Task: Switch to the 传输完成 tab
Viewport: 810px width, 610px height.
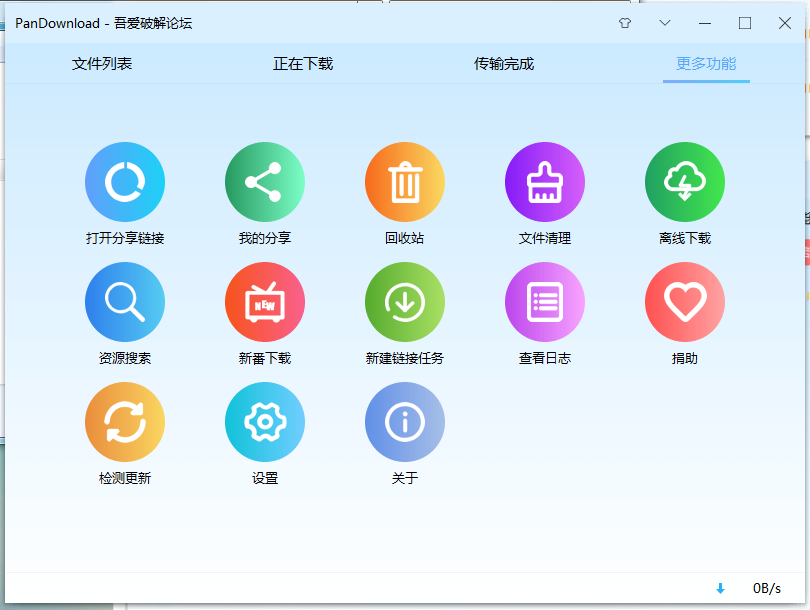Action: click(504, 64)
